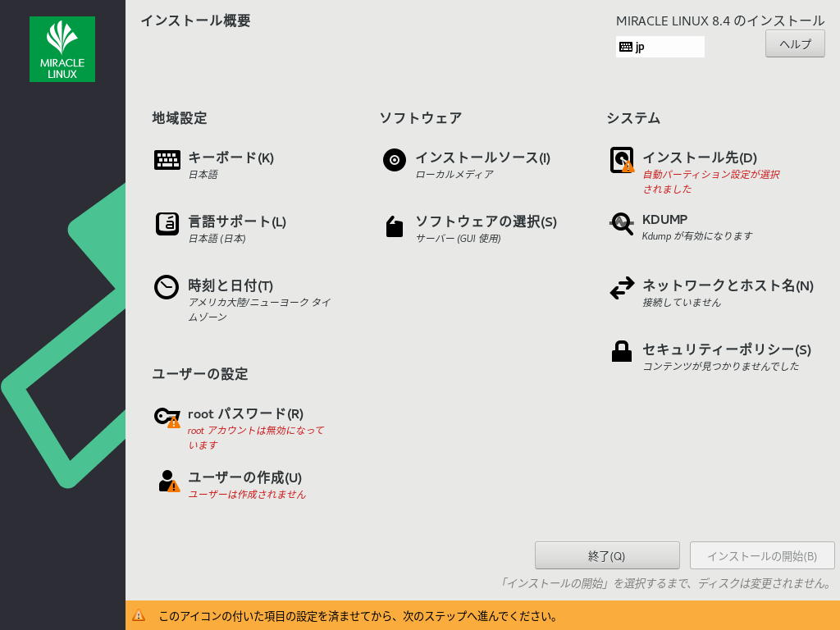840x630 pixels.
Task: Click the KDUMP magnifier icon
Action: (x=622, y=224)
